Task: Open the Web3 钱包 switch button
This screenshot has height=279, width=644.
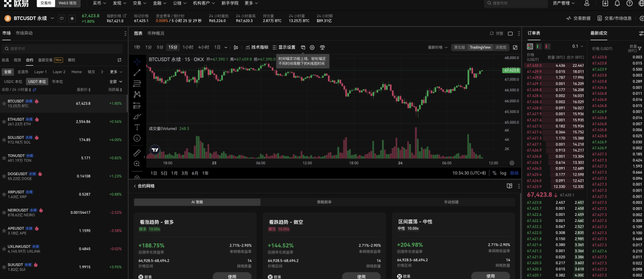Action: pos(67,3)
